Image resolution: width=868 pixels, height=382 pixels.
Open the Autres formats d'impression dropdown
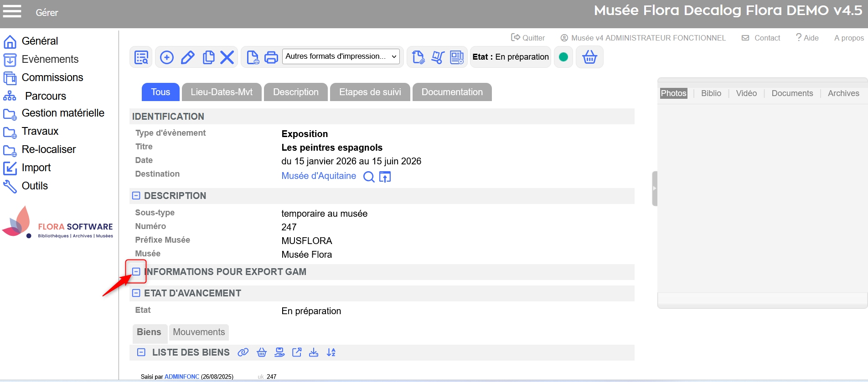coord(341,56)
